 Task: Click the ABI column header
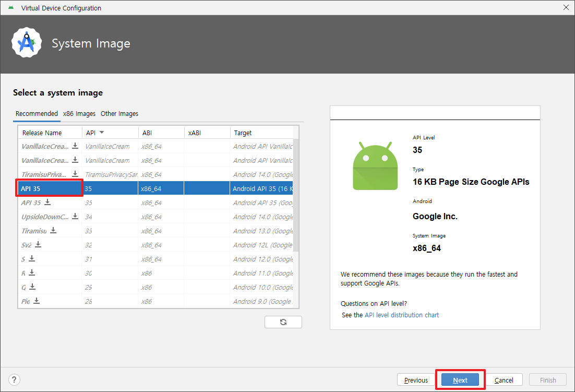161,133
